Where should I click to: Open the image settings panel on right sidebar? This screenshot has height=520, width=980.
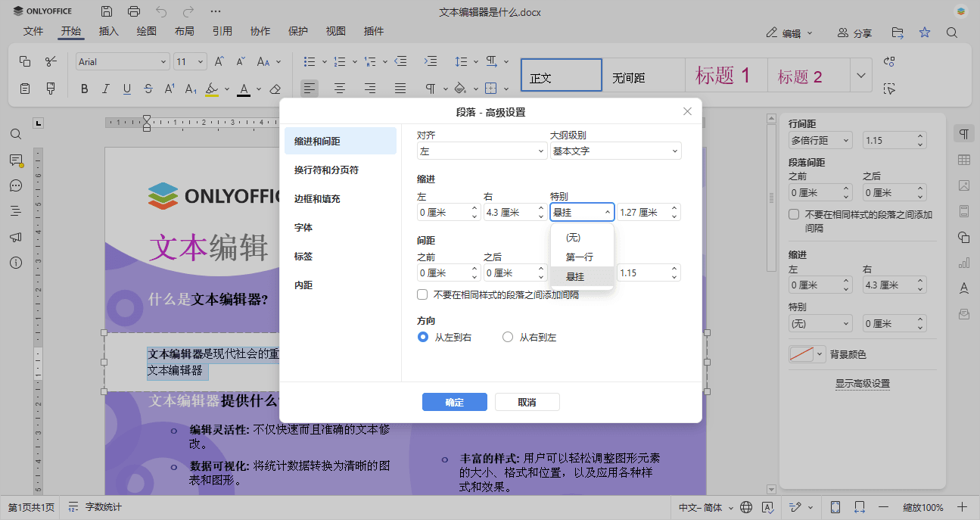click(964, 185)
